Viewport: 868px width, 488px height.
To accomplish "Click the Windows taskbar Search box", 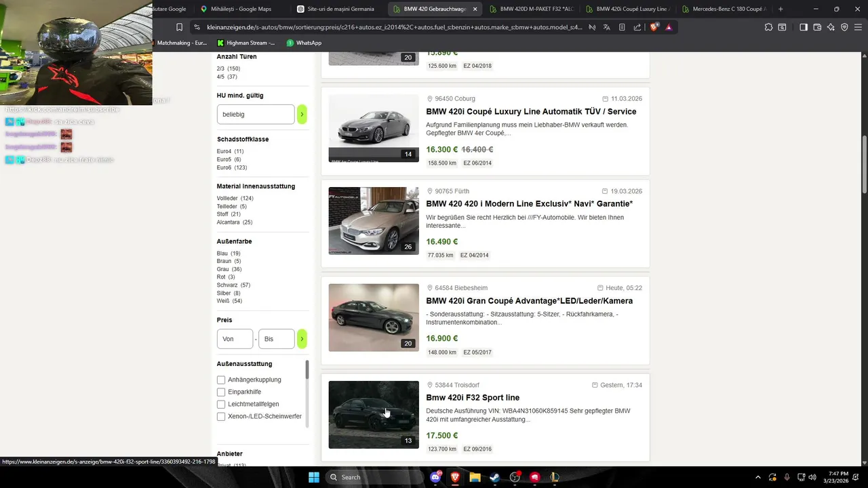I will point(374,477).
